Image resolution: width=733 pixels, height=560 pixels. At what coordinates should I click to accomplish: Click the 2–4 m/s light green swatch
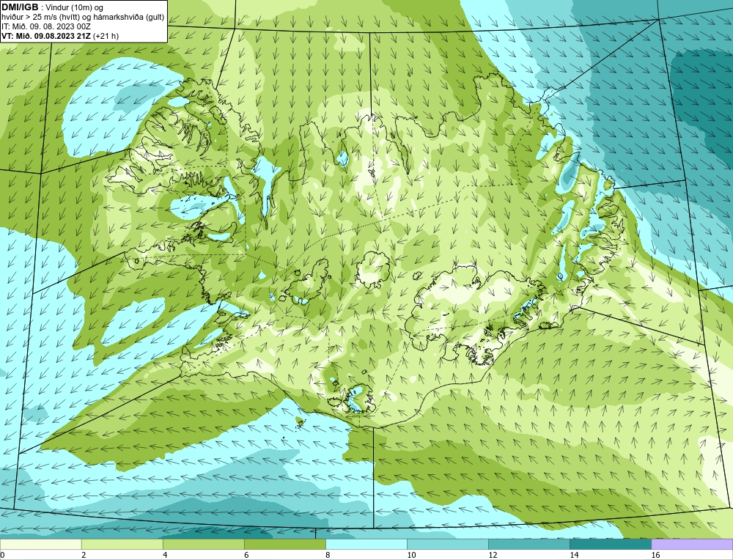122,544
